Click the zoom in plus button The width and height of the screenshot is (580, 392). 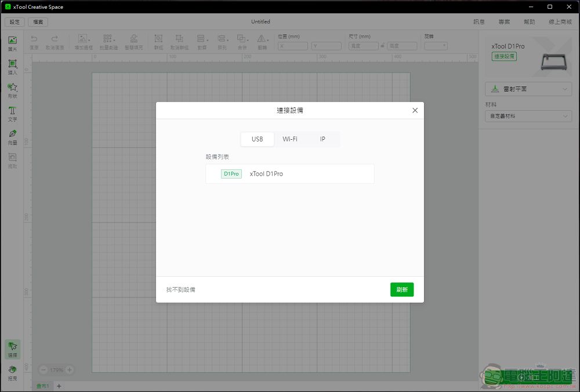(70, 370)
